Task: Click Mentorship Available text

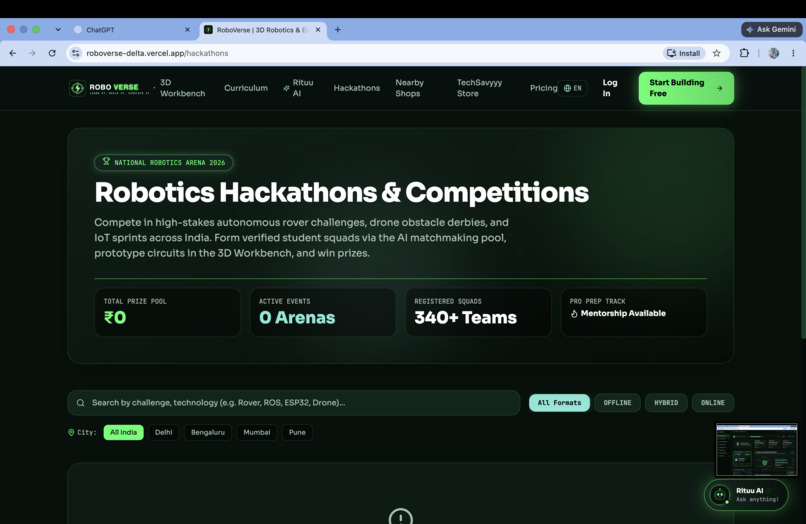Action: tap(623, 313)
